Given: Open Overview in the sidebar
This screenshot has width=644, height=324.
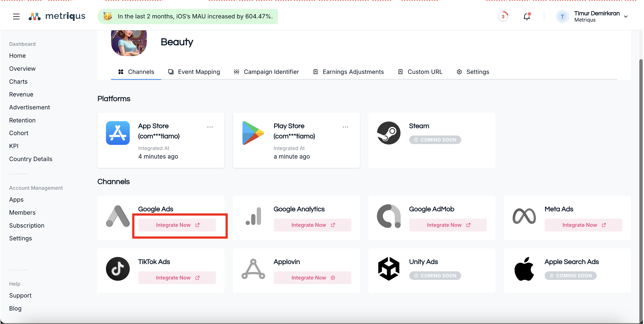Looking at the screenshot, I should tap(22, 69).
